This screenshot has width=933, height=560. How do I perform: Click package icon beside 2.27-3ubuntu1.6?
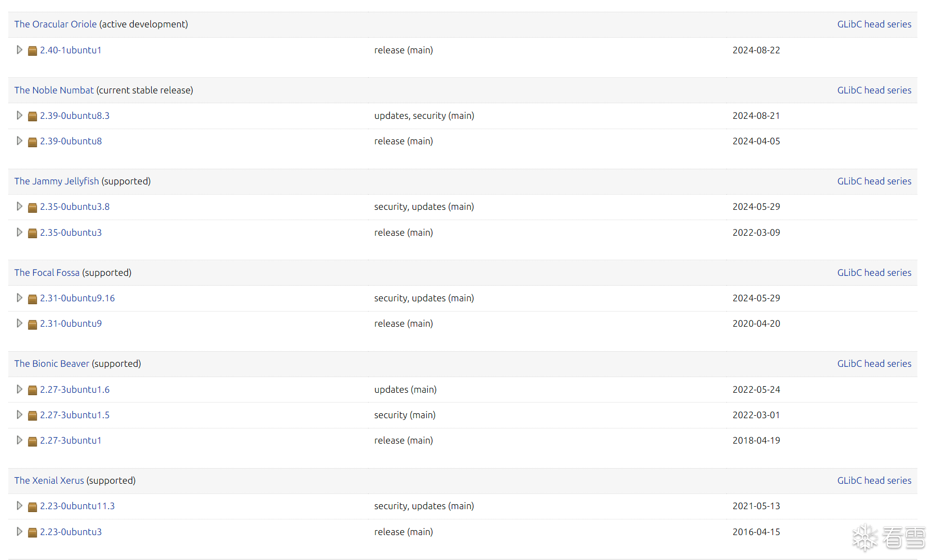click(x=32, y=390)
